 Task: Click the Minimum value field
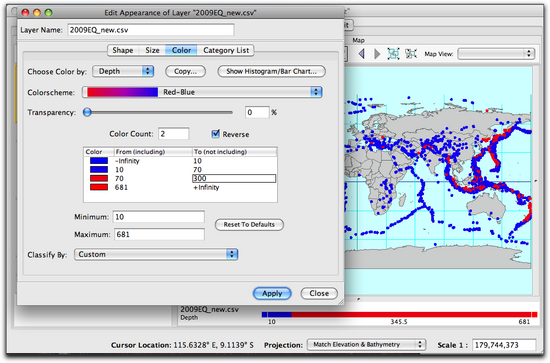point(159,217)
